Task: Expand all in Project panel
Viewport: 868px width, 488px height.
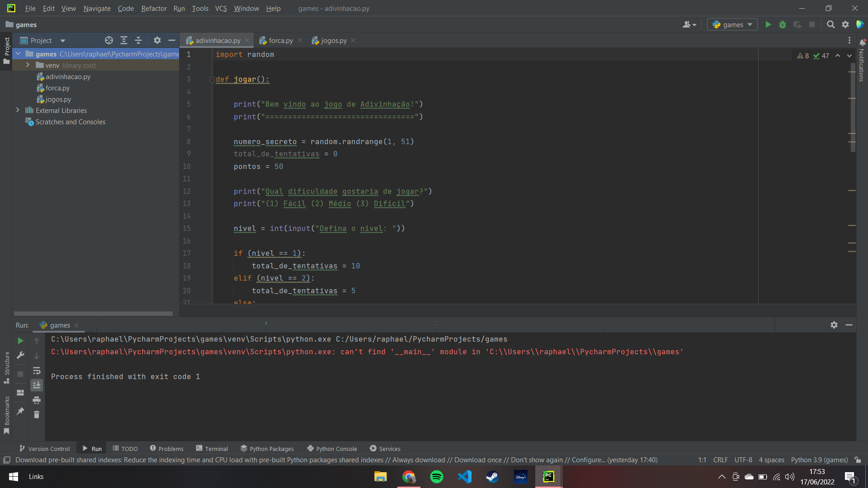Action: point(124,40)
